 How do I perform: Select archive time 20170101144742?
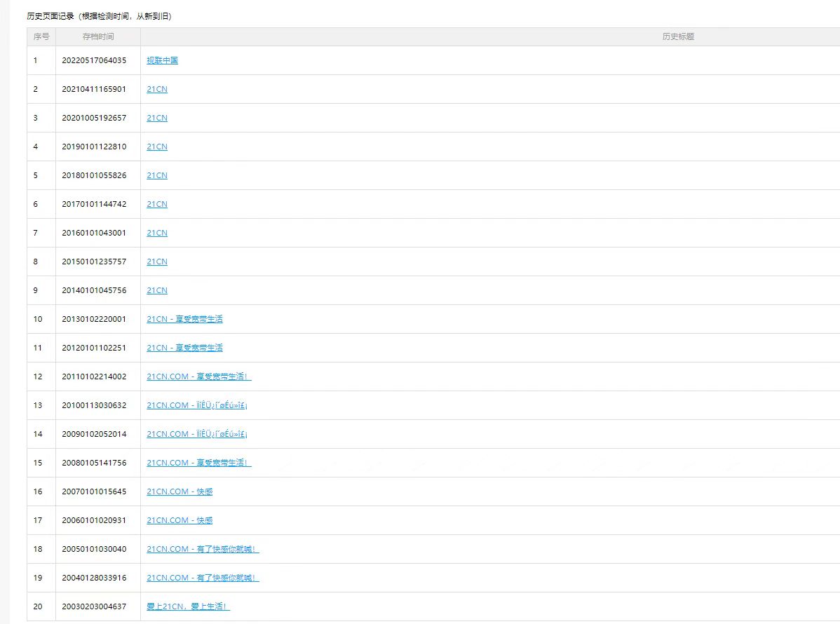(x=94, y=204)
